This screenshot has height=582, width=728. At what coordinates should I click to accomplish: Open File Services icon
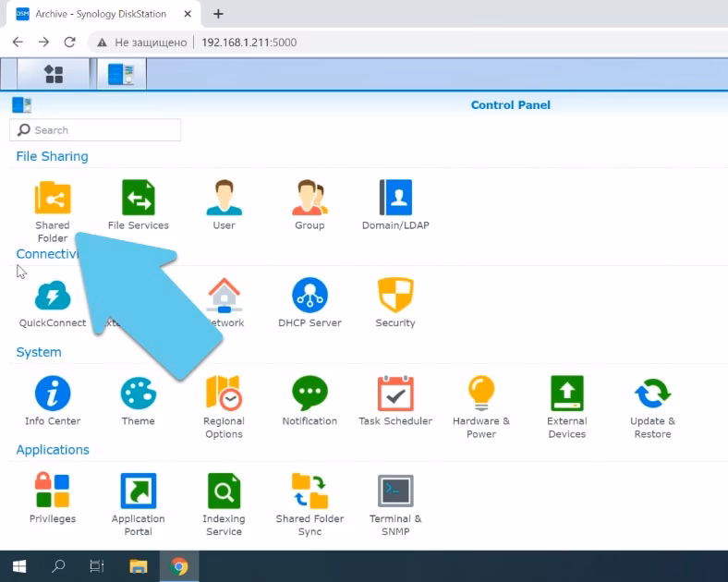coord(138,199)
